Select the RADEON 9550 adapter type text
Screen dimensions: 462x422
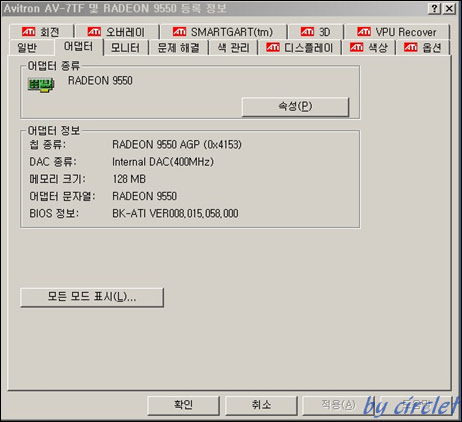click(x=100, y=80)
